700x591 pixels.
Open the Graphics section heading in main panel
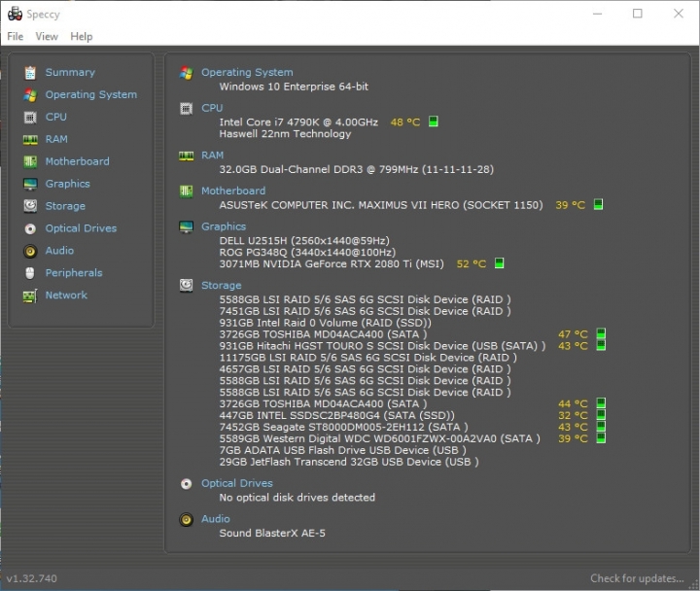coord(224,226)
